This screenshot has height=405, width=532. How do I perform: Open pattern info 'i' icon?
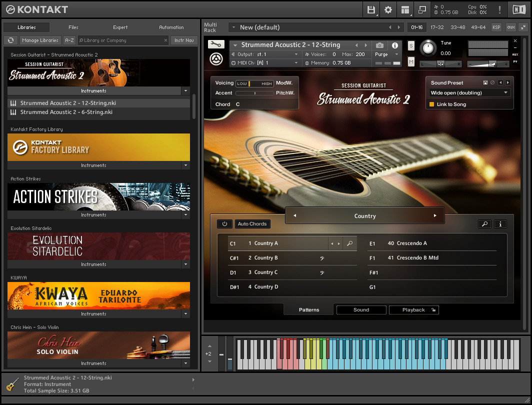pyautogui.click(x=500, y=224)
